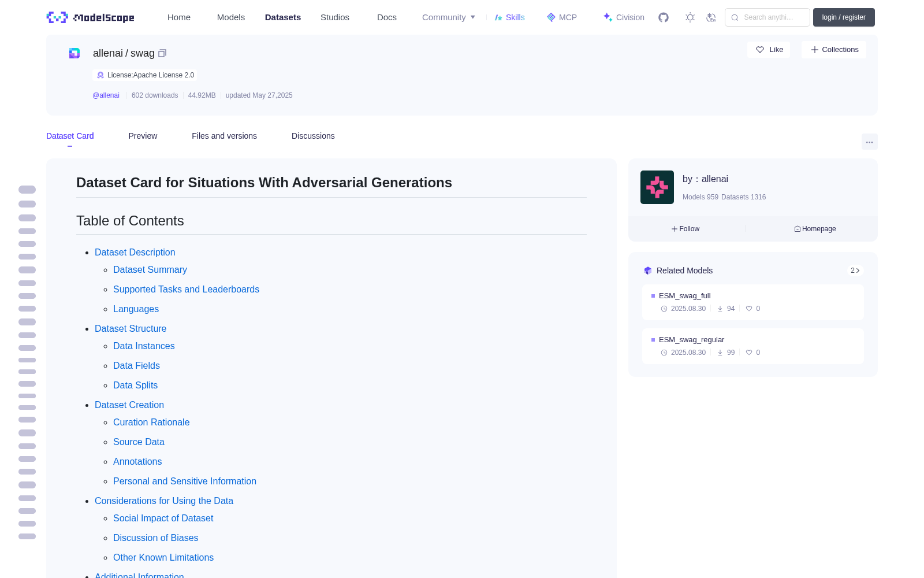This screenshot has width=924, height=578.
Task: Jump to Languages section
Action: click(136, 309)
